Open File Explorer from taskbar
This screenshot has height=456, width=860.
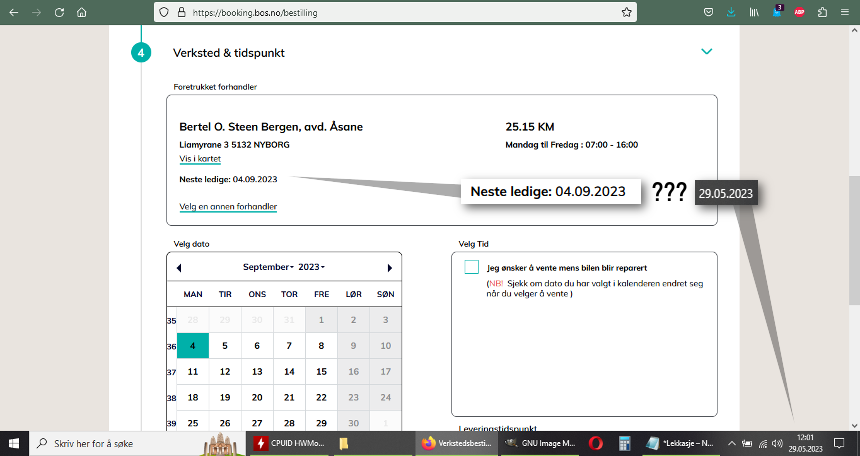(344, 443)
